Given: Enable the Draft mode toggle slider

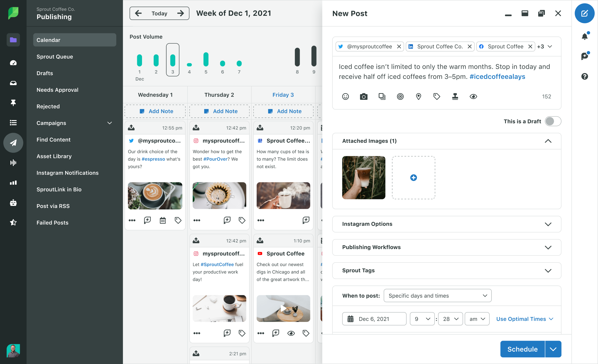Looking at the screenshot, I should tap(552, 121).
